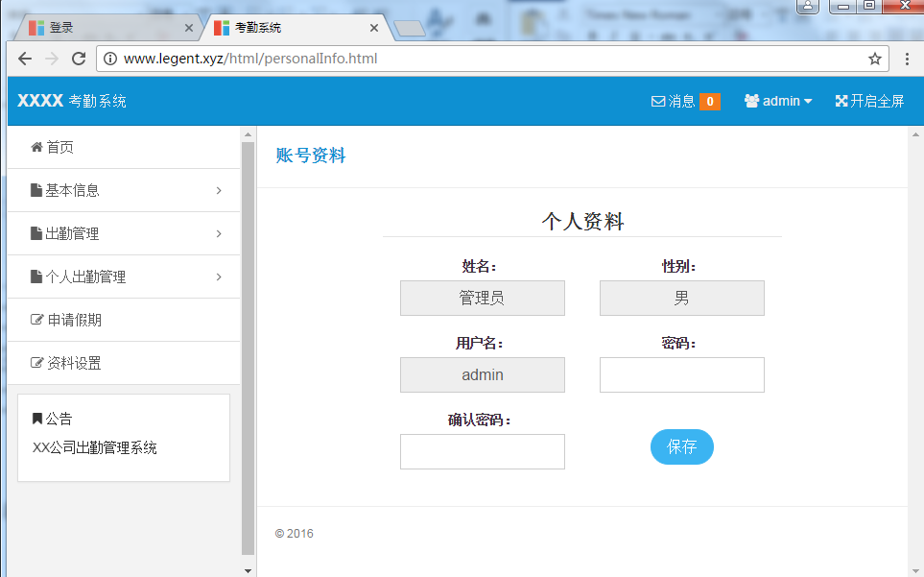This screenshot has width=924, height=577.
Task: Expand the 个人出勤管理 sidebar menu
Action: tap(124, 276)
